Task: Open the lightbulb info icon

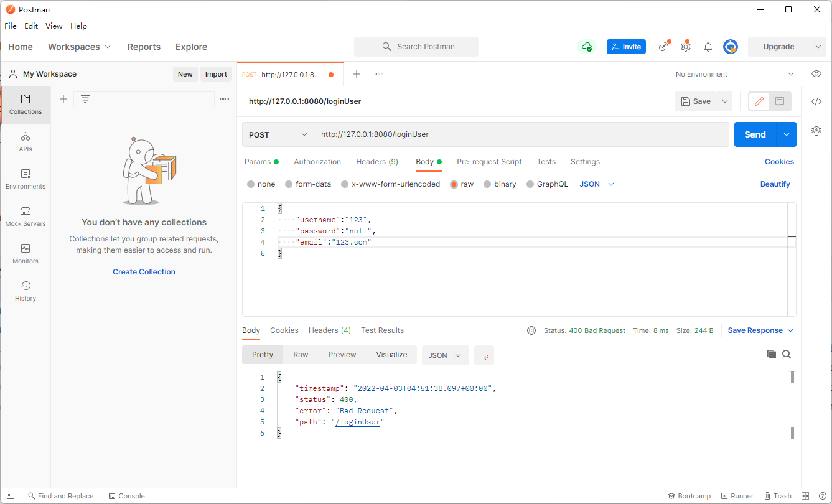Action: point(816,131)
